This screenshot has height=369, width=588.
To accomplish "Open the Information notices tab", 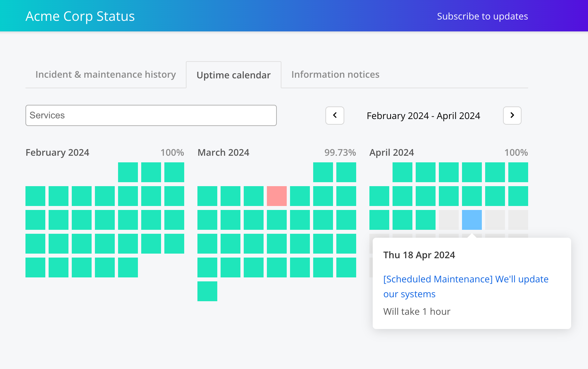I will pos(335,75).
